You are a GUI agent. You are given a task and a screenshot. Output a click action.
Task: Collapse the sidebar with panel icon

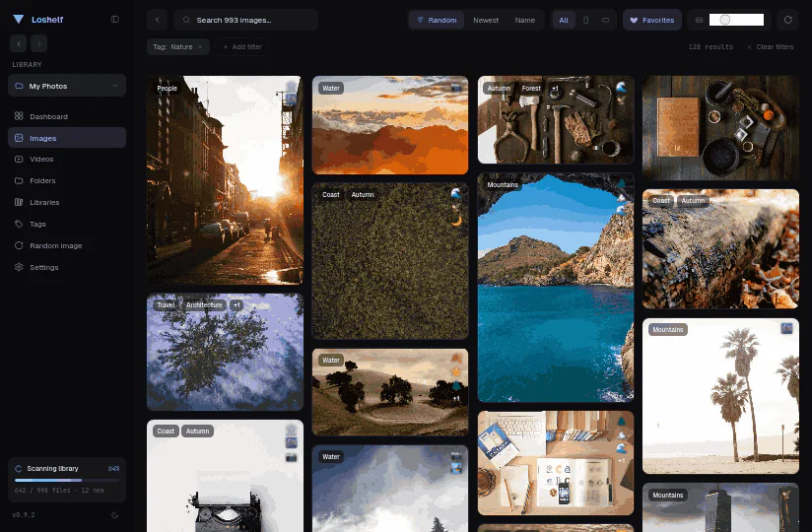click(x=115, y=19)
